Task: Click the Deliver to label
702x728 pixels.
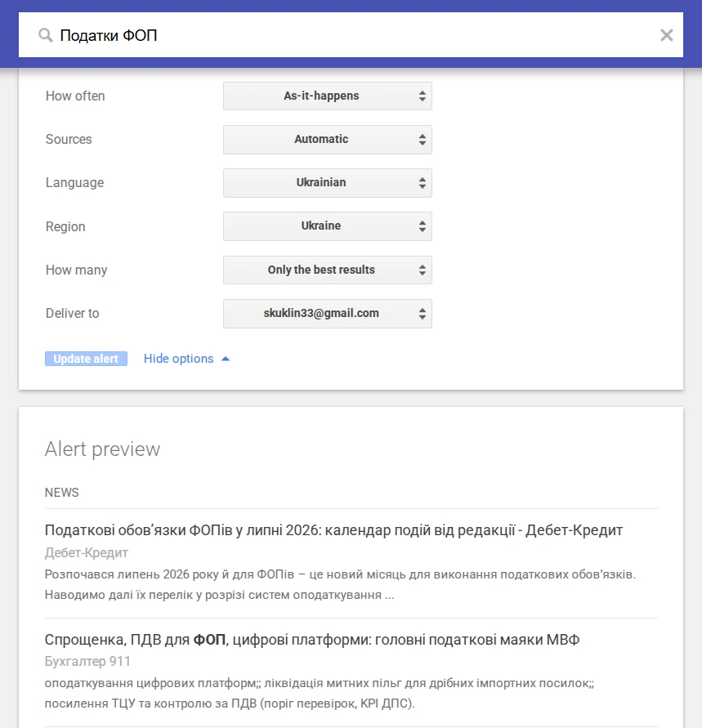Action: point(73,314)
